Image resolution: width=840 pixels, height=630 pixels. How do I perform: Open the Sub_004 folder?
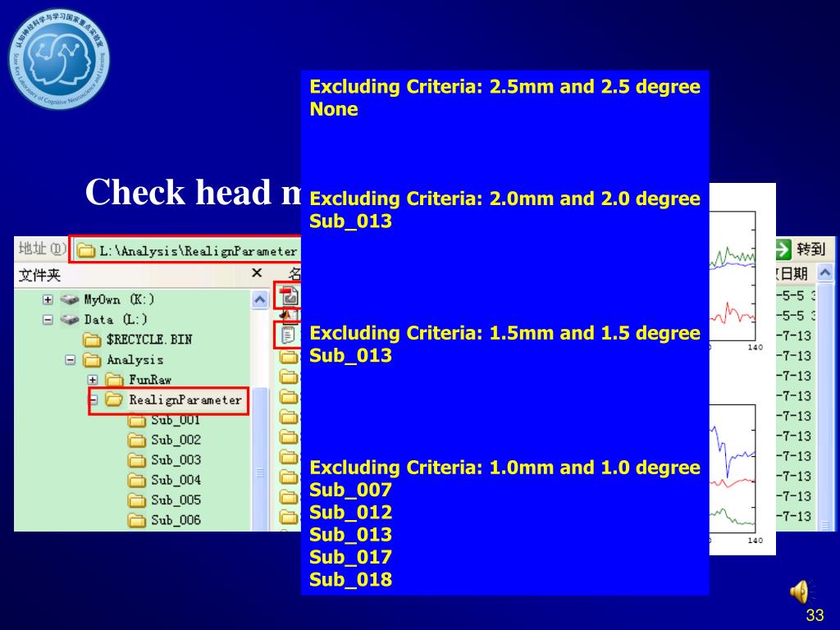[x=164, y=480]
